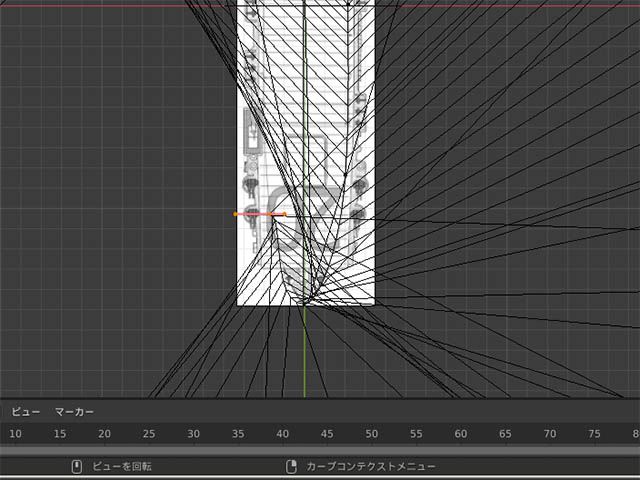Jump to frame 65 on timeline
Image resolution: width=640 pixels, height=480 pixels.
[505, 434]
